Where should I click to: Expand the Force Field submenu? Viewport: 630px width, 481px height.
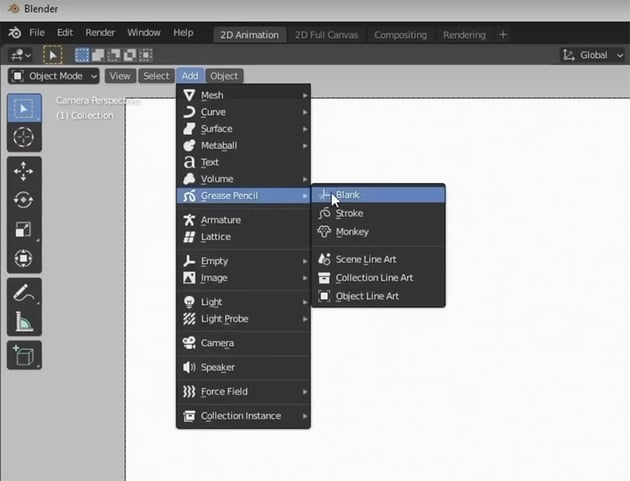coord(243,391)
